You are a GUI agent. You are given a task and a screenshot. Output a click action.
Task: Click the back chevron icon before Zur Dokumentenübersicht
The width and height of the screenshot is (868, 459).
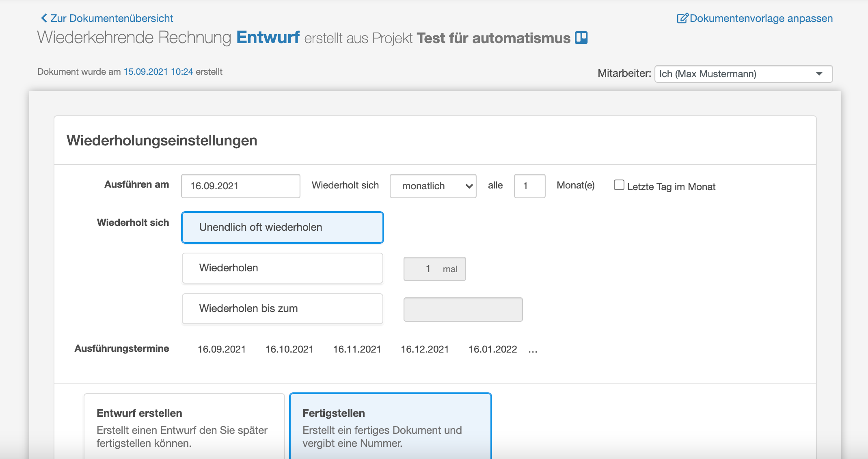pos(44,18)
